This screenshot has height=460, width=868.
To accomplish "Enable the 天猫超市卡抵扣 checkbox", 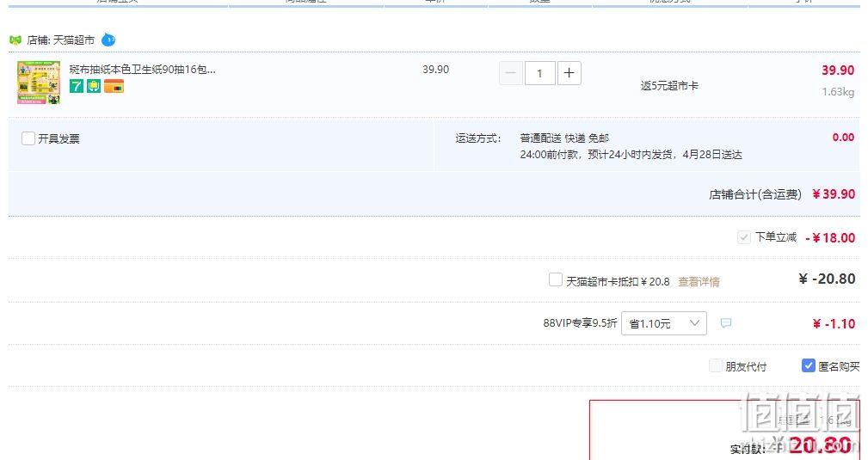I will click(555, 279).
